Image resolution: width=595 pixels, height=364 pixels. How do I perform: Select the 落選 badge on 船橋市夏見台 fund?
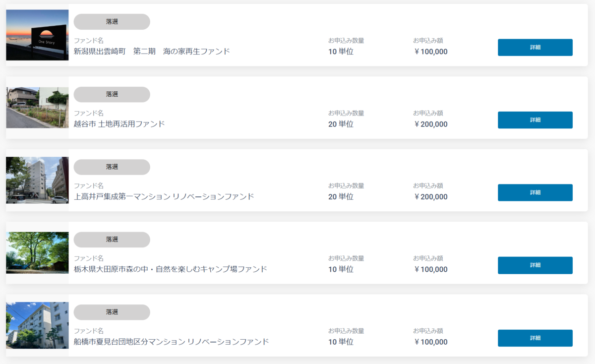click(112, 312)
